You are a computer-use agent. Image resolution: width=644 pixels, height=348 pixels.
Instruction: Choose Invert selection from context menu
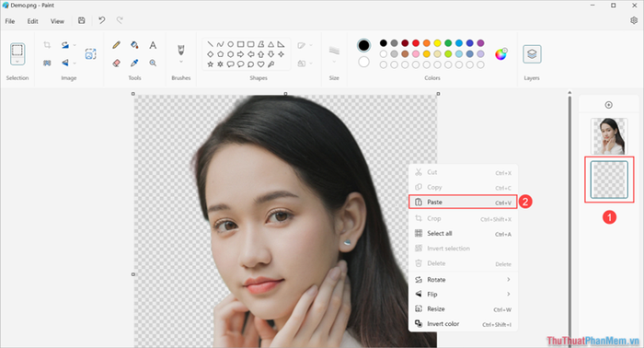[x=463, y=249]
